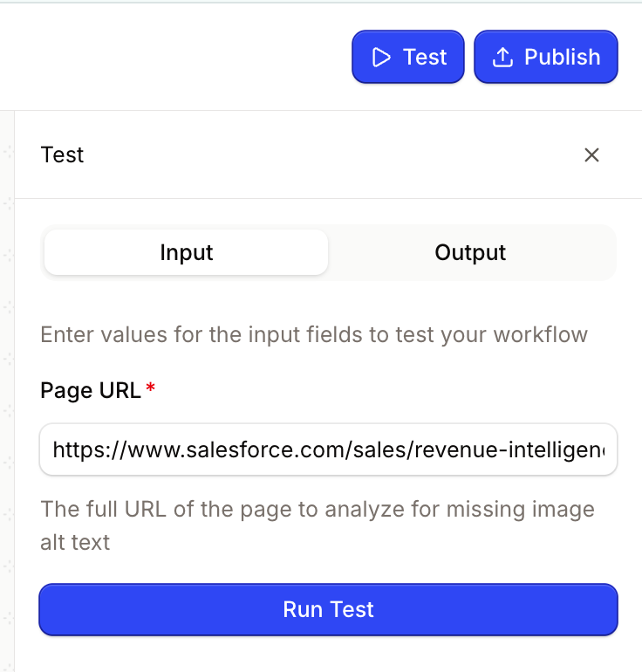The height and width of the screenshot is (672, 642).
Task: Focus the Page URL input field
Action: tap(328, 449)
